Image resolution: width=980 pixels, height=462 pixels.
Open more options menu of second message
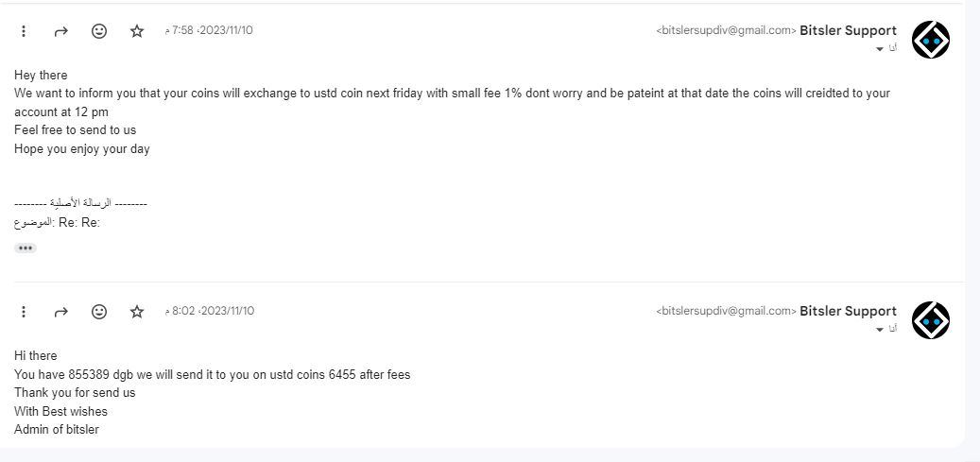24,312
